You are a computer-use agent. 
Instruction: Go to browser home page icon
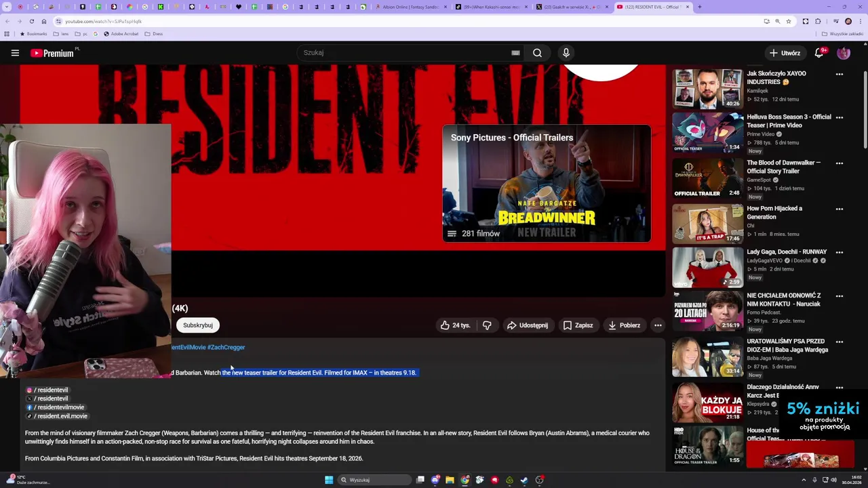(x=44, y=21)
